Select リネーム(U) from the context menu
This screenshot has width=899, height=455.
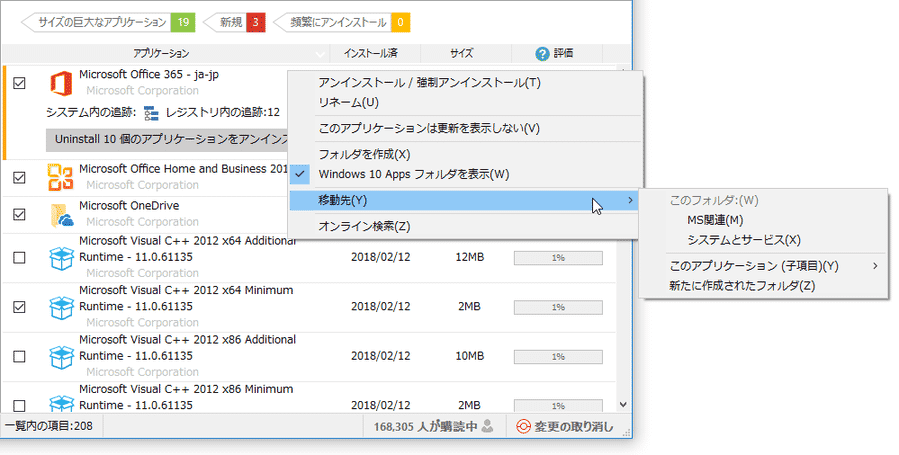coord(349,103)
